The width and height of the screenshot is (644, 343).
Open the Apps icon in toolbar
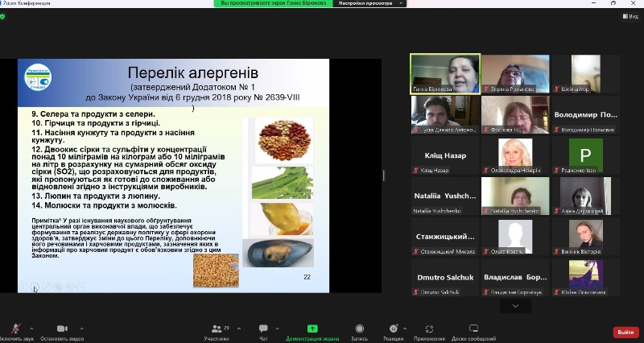tap(429, 329)
